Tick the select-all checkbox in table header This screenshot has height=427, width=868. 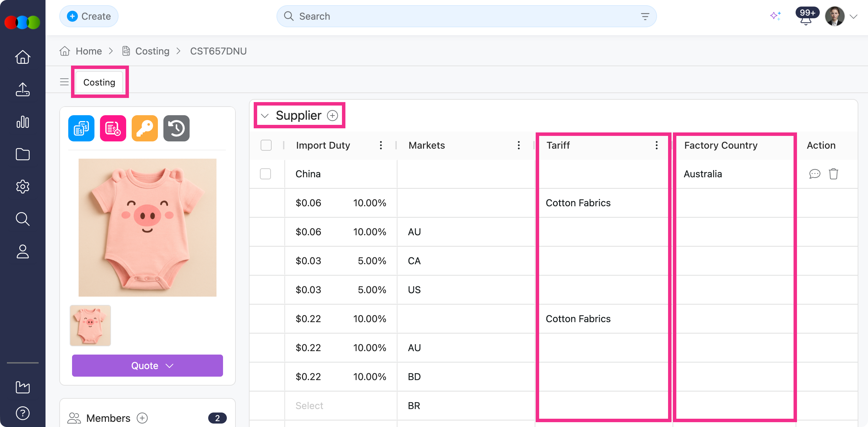coord(266,145)
